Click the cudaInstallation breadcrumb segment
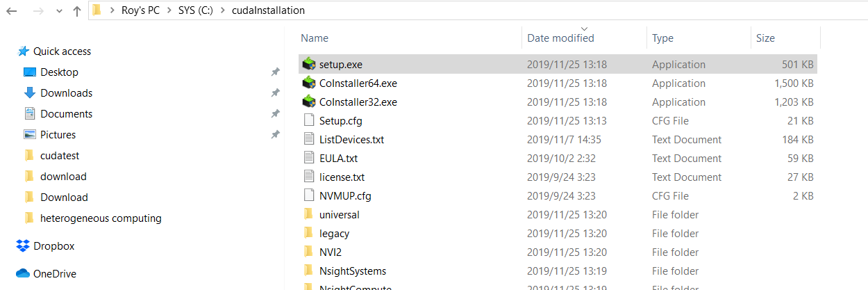This screenshot has width=868, height=290. point(267,10)
